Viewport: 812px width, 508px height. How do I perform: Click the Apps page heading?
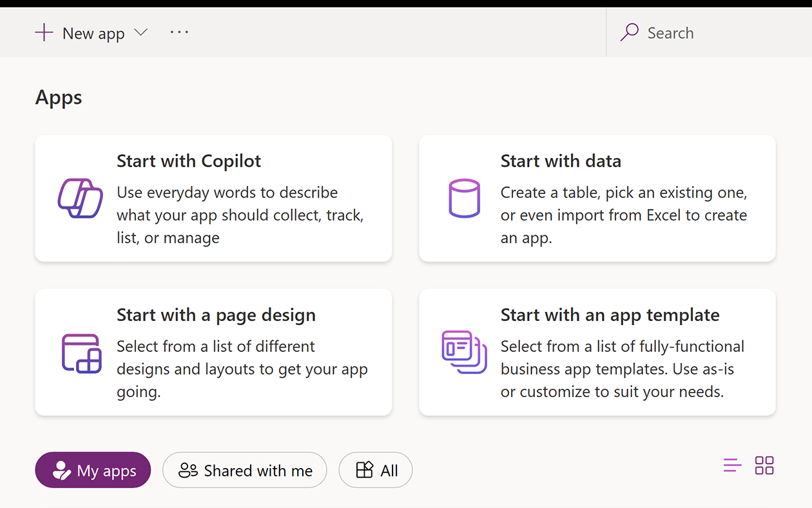(x=58, y=97)
